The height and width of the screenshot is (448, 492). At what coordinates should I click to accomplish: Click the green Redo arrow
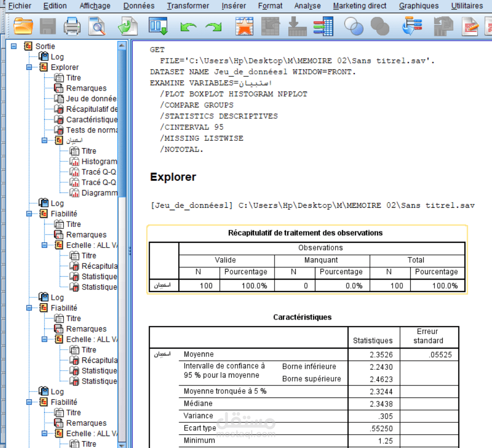tap(214, 27)
